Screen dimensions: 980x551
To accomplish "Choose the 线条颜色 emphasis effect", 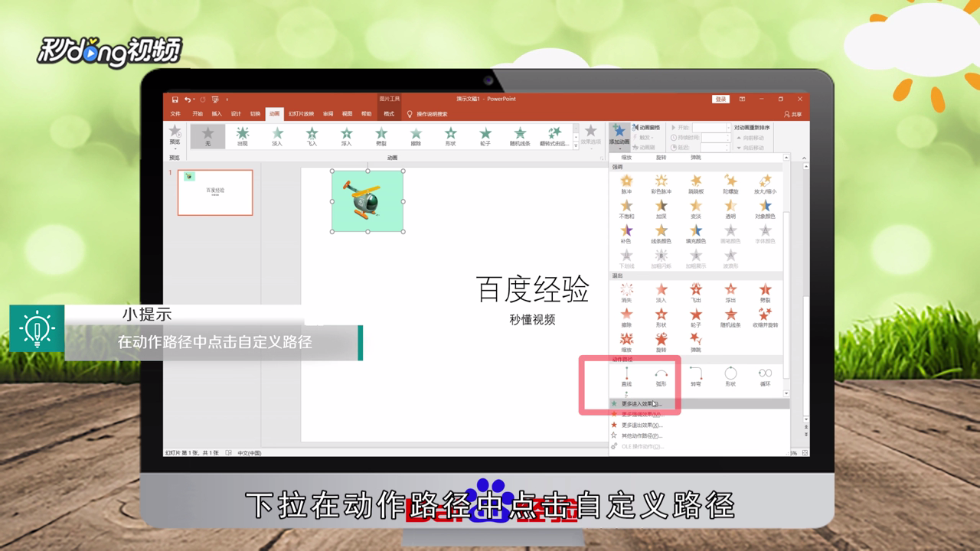I will point(661,234).
